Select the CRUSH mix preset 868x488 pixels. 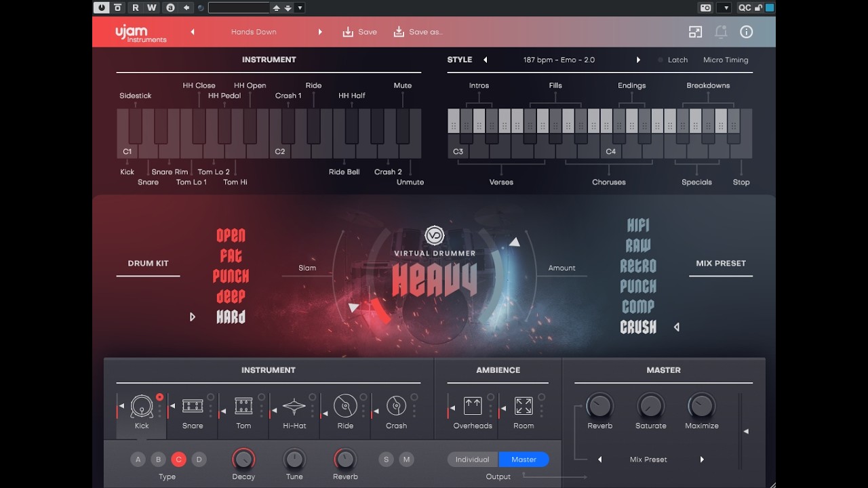tap(638, 327)
